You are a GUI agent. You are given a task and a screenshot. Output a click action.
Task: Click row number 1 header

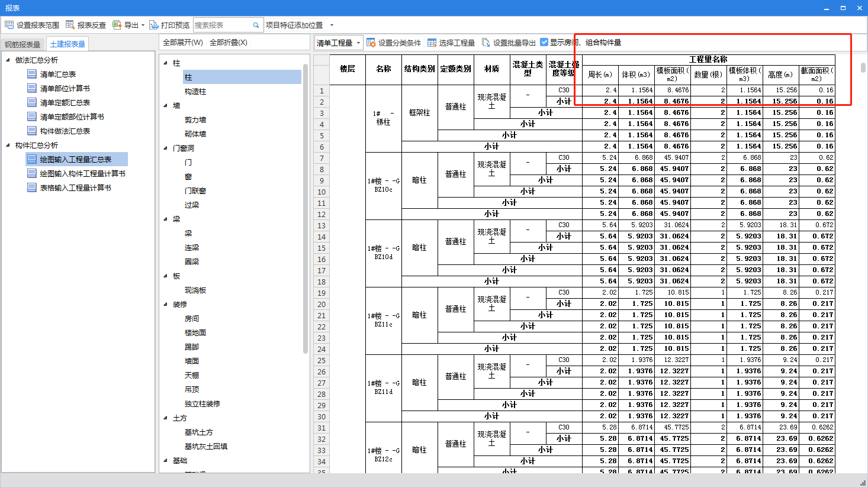pos(322,91)
